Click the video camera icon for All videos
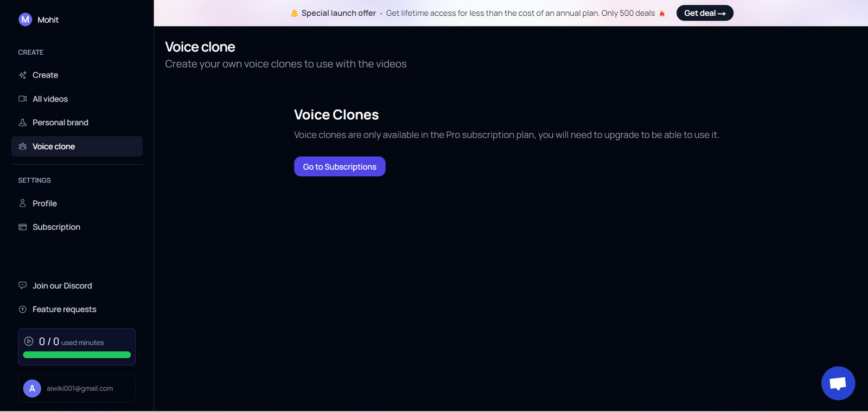 pyautogui.click(x=23, y=99)
